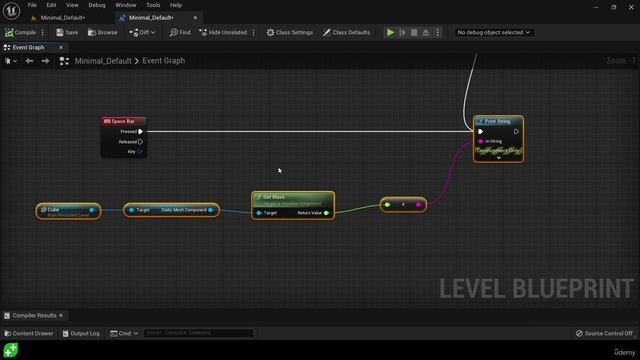Select the Cube reference node

point(68,211)
